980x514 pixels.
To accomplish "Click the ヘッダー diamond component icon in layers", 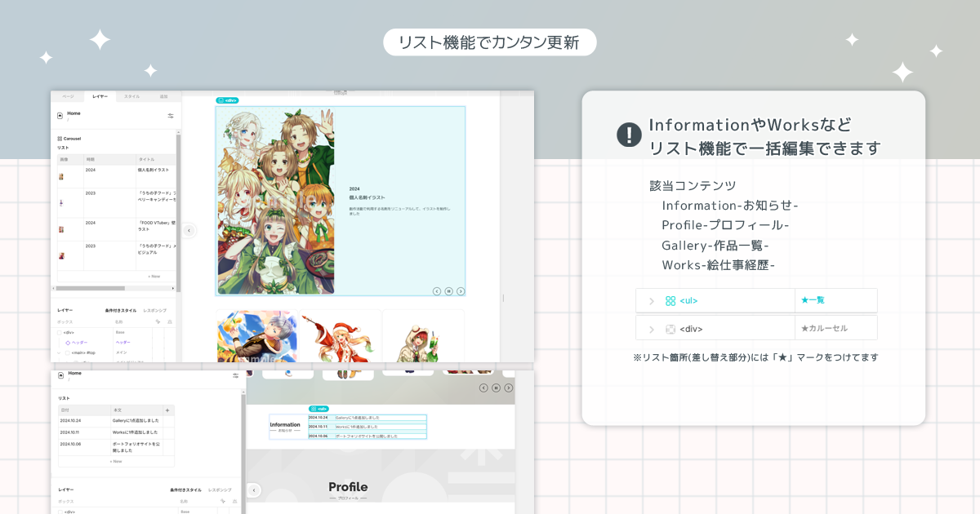I will coord(68,343).
